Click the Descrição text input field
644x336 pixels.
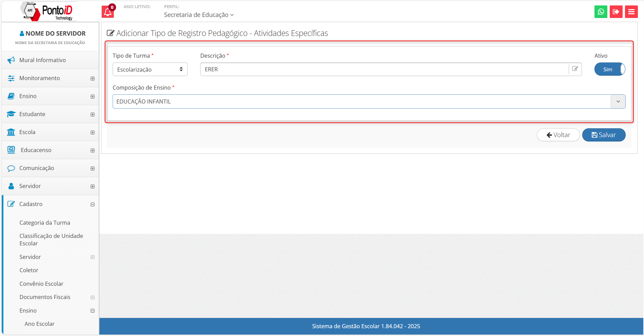(x=383, y=69)
